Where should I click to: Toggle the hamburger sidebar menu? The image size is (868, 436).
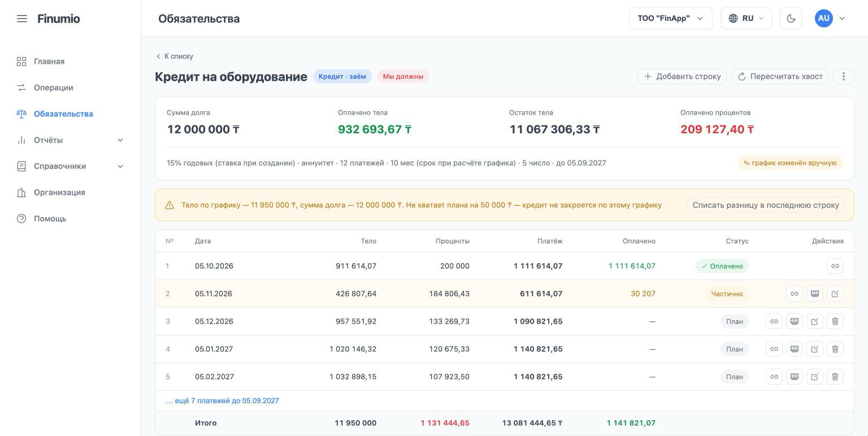pos(22,19)
